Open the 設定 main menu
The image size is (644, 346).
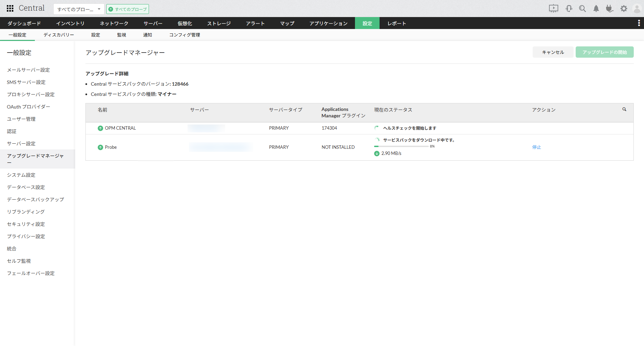click(x=367, y=23)
